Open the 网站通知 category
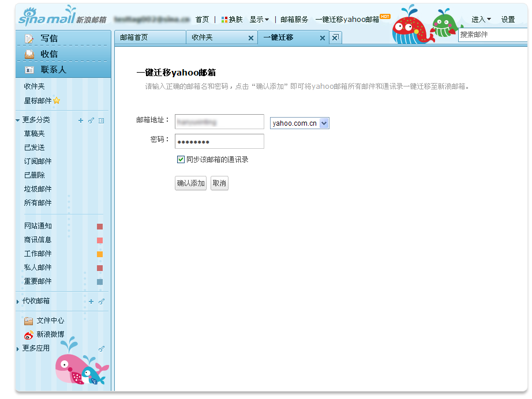This screenshot has height=399, width=532. point(38,226)
